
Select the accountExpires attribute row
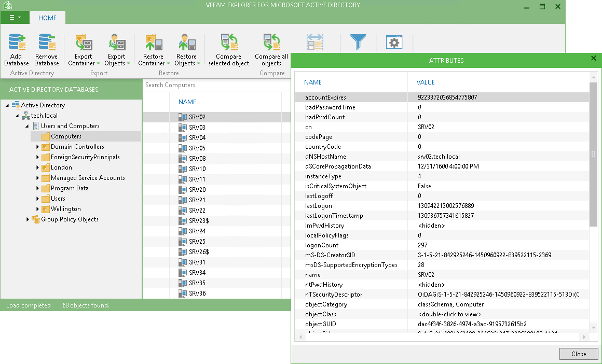442,97
